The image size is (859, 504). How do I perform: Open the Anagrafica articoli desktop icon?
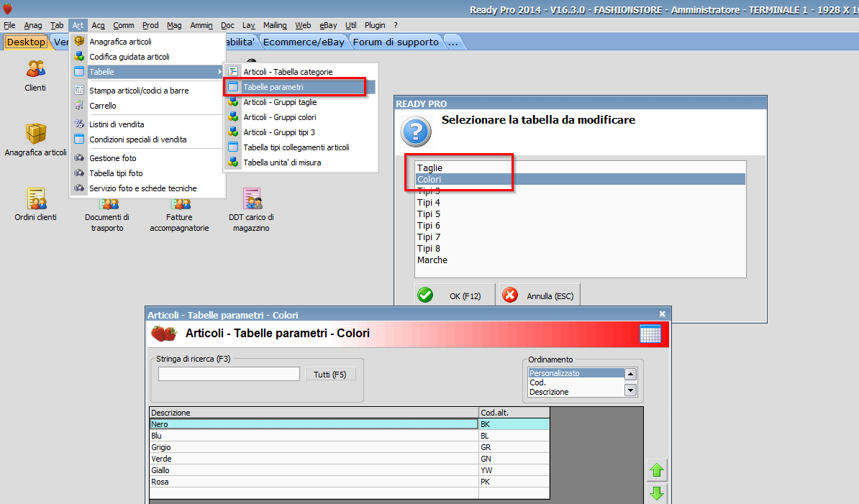tap(35, 139)
